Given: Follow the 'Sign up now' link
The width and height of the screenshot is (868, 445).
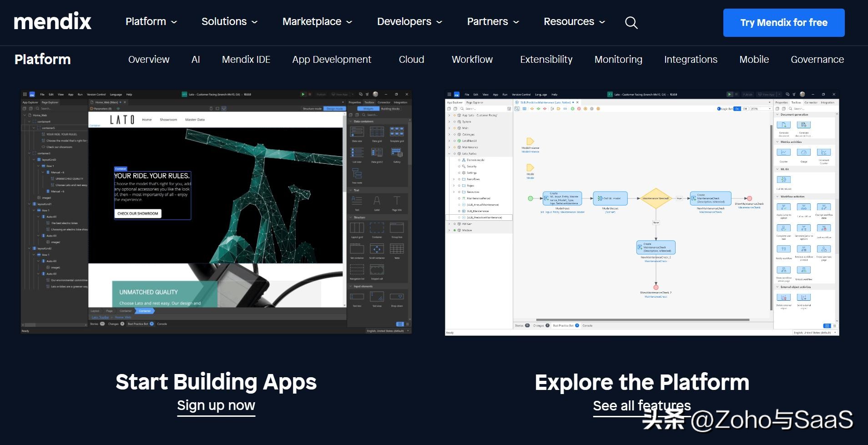Looking at the screenshot, I should pyautogui.click(x=216, y=405).
